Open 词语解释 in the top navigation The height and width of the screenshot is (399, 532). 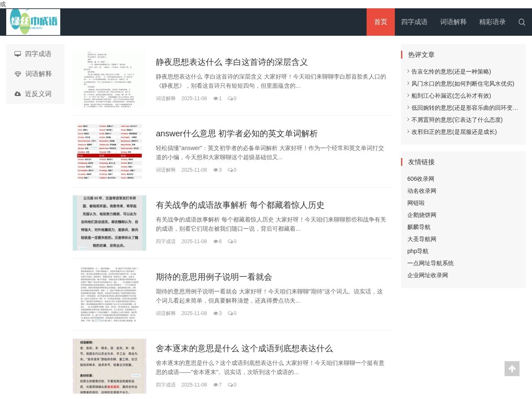[x=453, y=22]
